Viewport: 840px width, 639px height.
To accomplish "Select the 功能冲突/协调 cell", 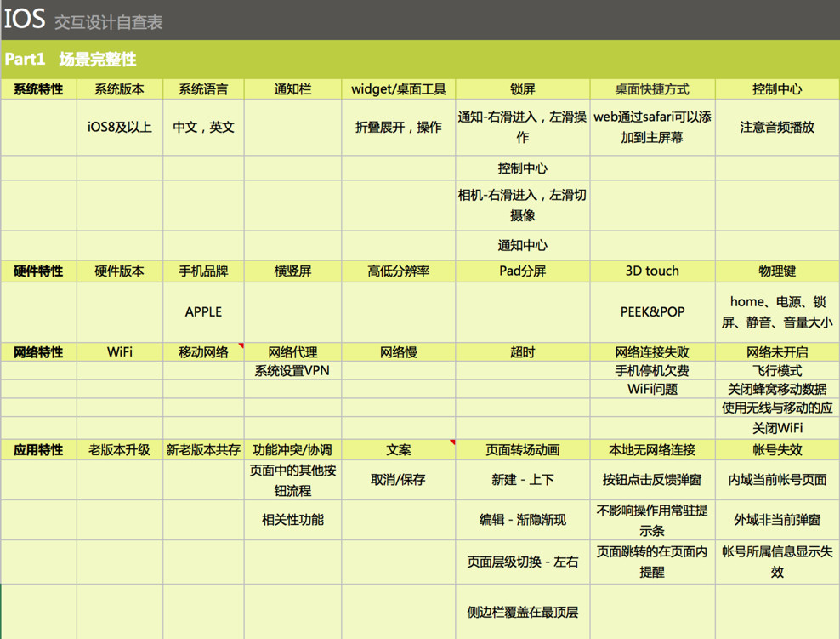I will 292,450.
